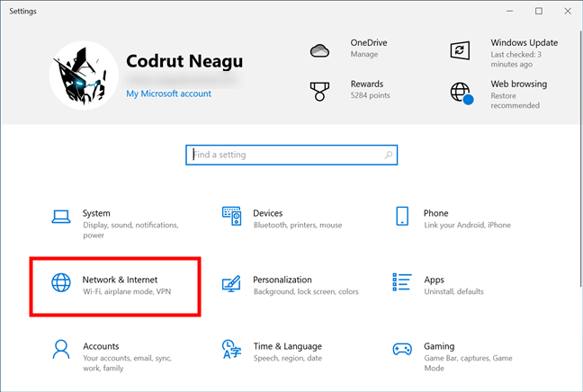Viewport: 583px width, 392px height.
Task: Click the Web browsing globe icon
Action: pos(462,94)
